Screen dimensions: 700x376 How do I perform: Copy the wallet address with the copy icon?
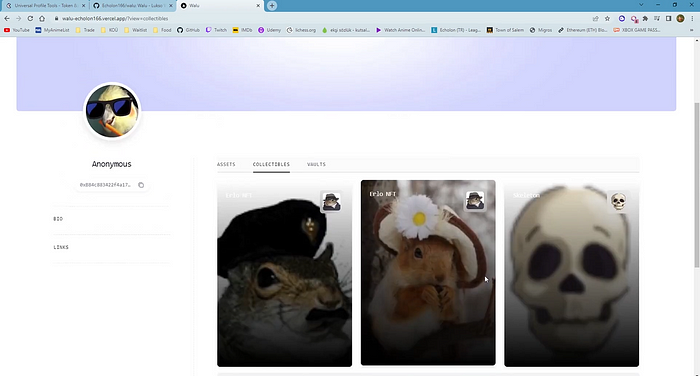[141, 185]
